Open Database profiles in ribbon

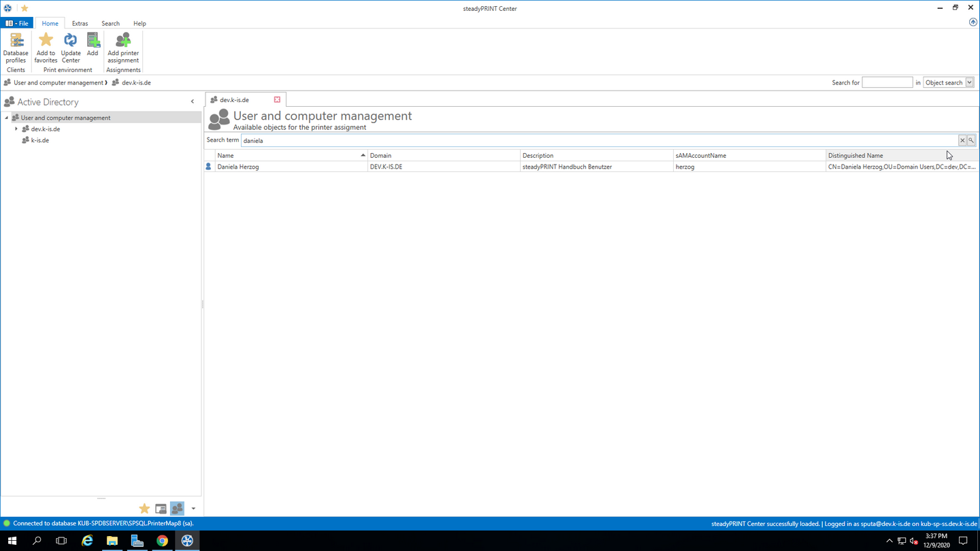(16, 48)
